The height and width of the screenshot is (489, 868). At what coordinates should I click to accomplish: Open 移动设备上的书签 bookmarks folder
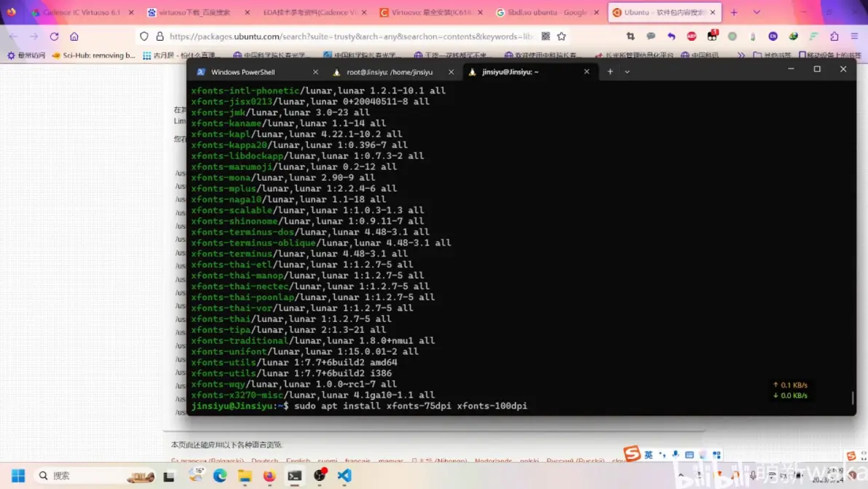coord(829,55)
